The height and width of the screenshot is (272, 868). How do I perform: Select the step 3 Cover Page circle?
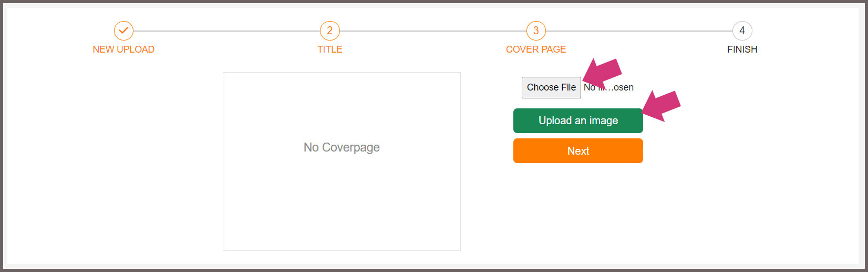pos(536,31)
